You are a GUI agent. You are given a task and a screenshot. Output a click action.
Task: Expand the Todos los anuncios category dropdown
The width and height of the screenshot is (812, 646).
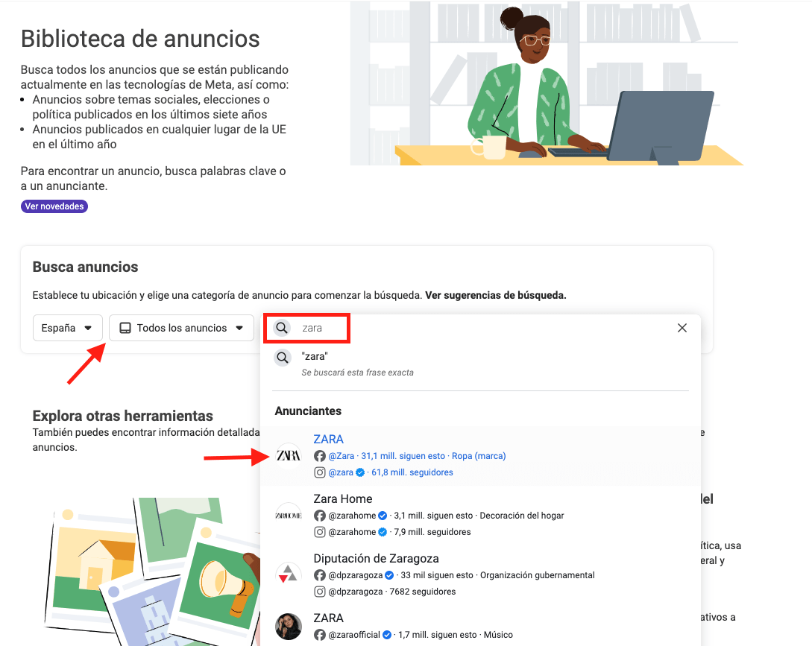coord(181,328)
